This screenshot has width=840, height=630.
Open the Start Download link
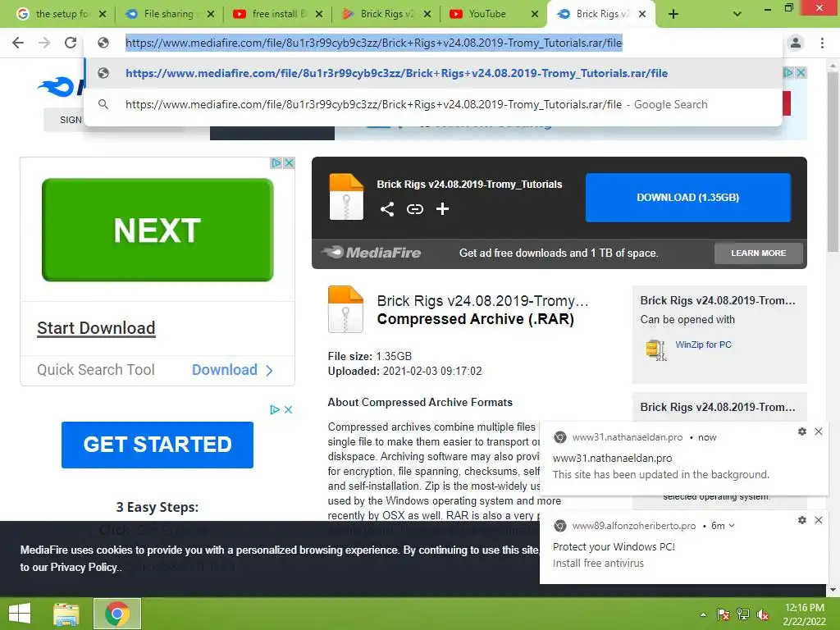click(x=96, y=328)
